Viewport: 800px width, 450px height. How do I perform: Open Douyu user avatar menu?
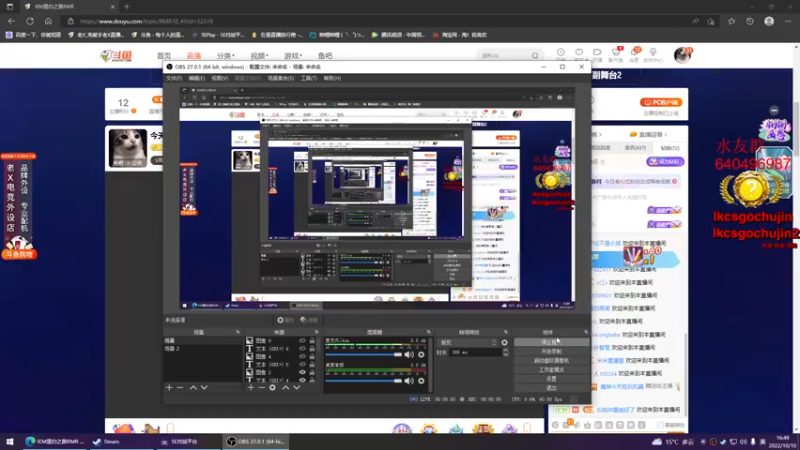(x=682, y=55)
